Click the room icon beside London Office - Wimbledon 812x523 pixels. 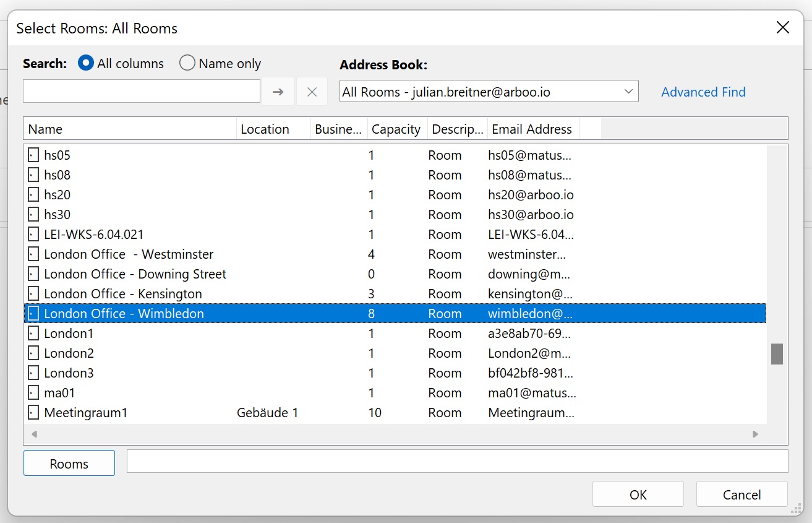[33, 313]
